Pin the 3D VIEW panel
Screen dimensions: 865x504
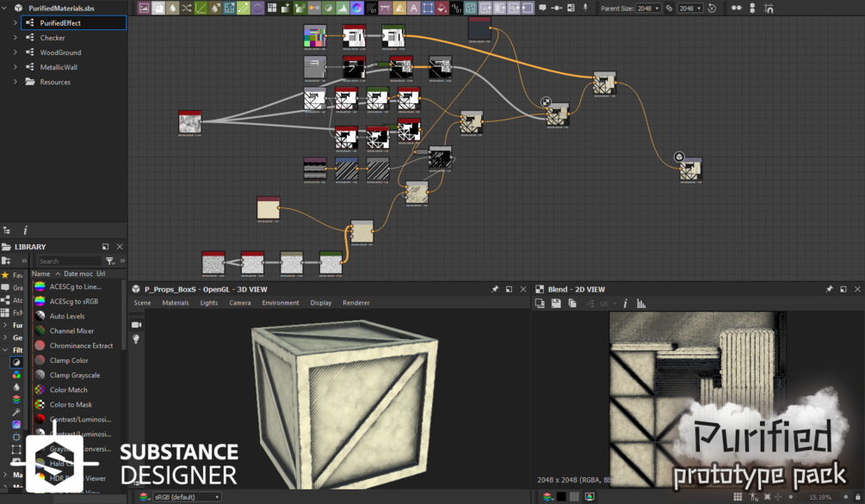495,289
